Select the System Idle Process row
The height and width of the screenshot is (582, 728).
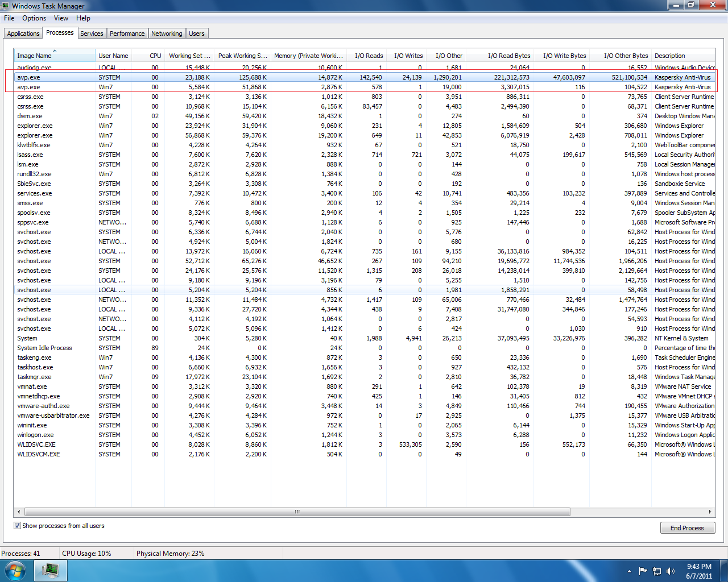click(x=365, y=348)
